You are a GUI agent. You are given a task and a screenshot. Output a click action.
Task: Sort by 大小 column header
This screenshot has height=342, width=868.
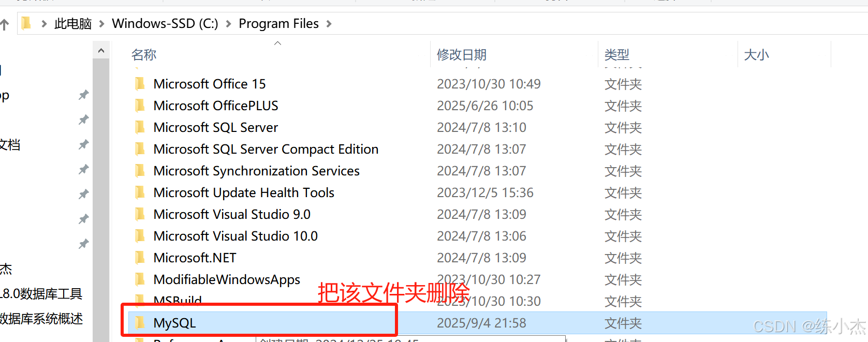756,55
